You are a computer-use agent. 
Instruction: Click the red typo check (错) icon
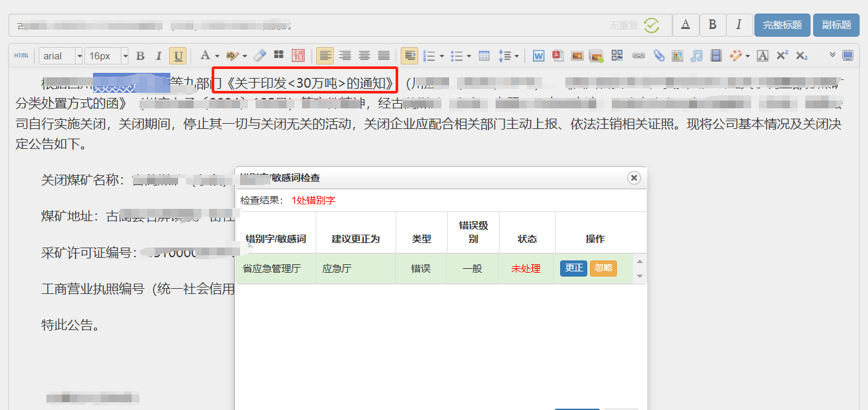(x=298, y=56)
